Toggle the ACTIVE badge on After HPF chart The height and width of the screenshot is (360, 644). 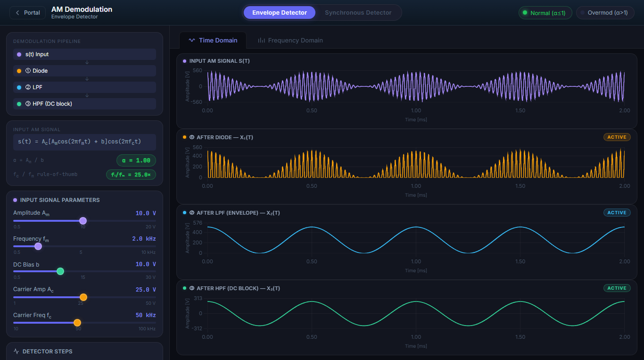(617, 288)
